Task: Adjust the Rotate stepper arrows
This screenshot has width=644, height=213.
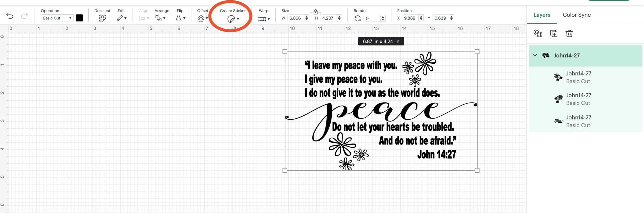Action: [383, 18]
